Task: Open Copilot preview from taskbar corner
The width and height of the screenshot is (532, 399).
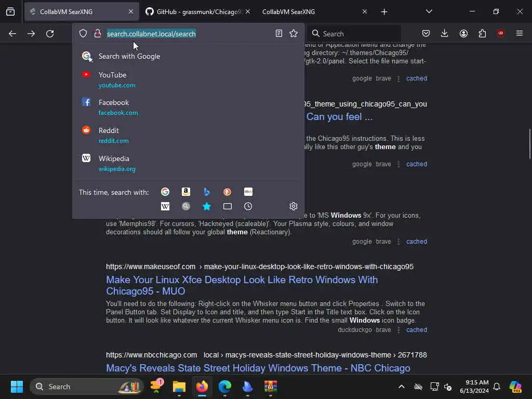Action: click(515, 387)
